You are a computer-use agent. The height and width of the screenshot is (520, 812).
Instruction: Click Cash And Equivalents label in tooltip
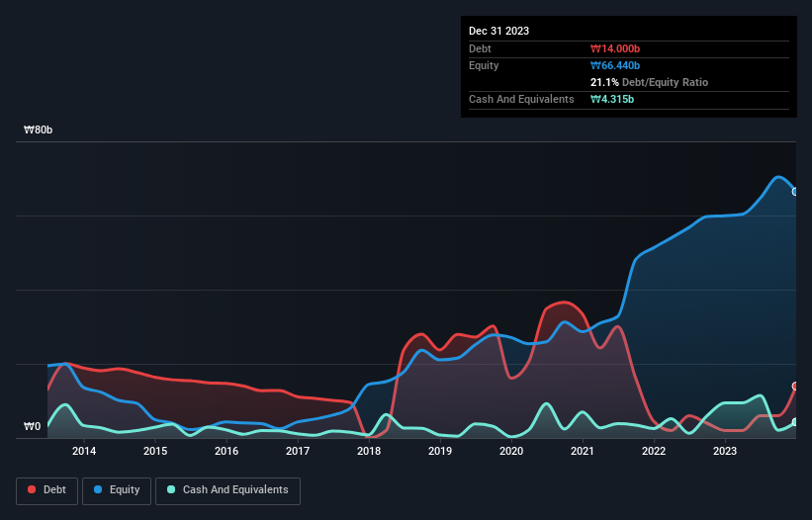point(521,99)
